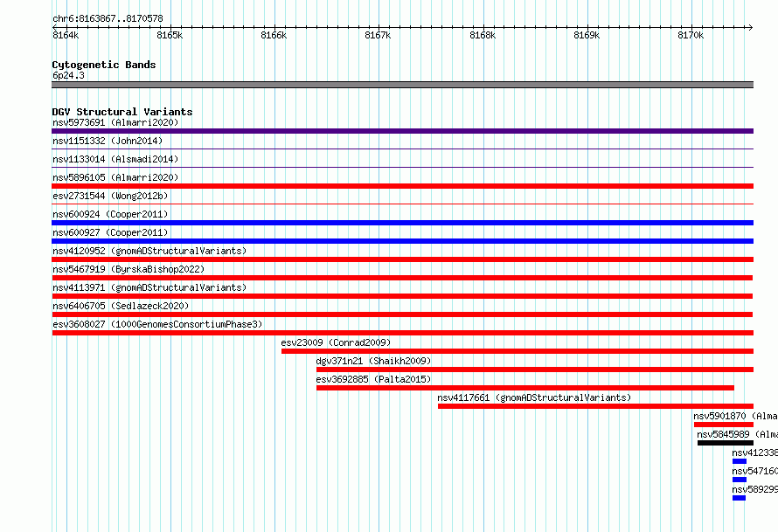Click the small blue bar under nsv547160
Screen dimensions: 778x532
[x=740, y=480]
